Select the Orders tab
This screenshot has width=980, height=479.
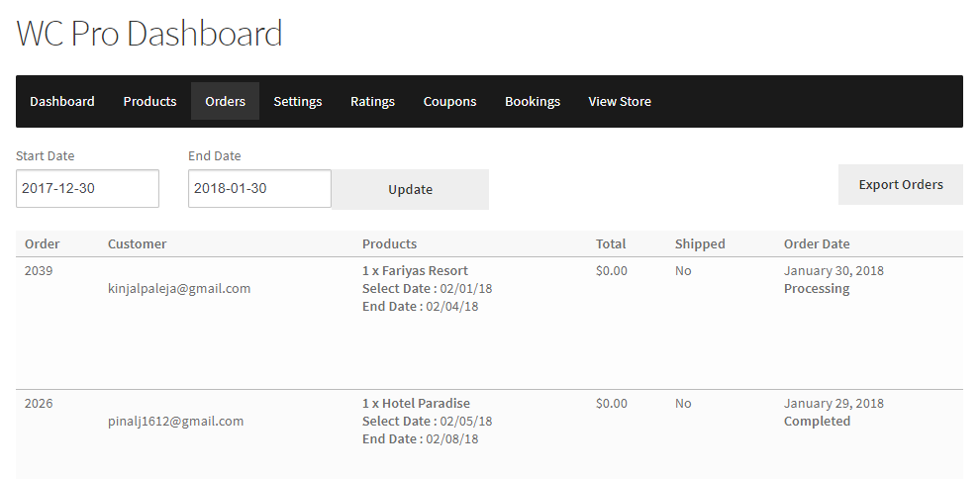225,101
